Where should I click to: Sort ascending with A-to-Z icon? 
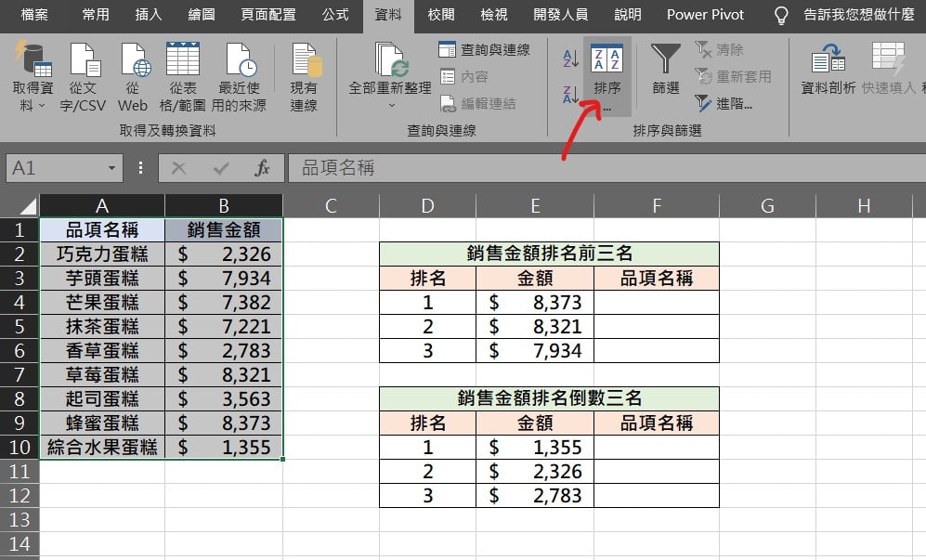pyautogui.click(x=570, y=59)
